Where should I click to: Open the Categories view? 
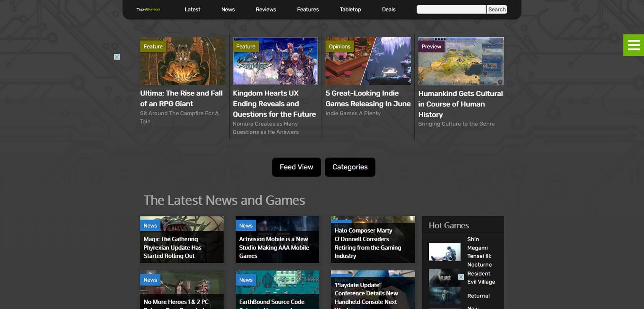tap(350, 167)
